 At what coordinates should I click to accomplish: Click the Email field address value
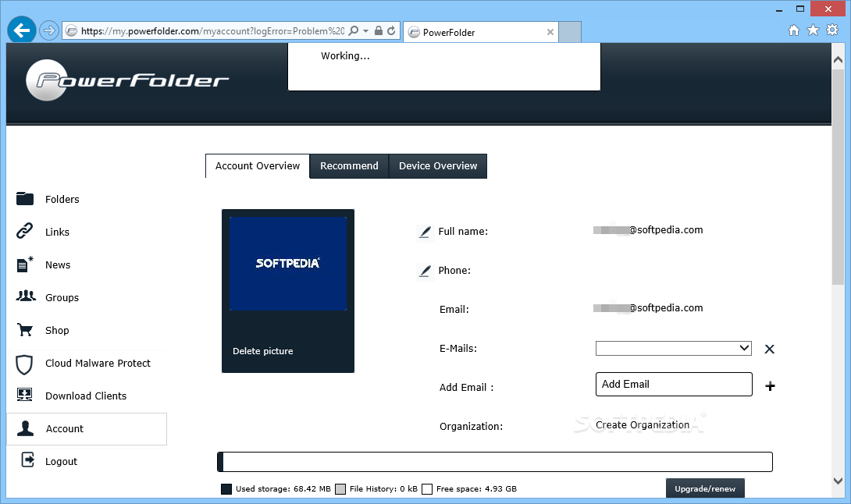pyautogui.click(x=648, y=308)
